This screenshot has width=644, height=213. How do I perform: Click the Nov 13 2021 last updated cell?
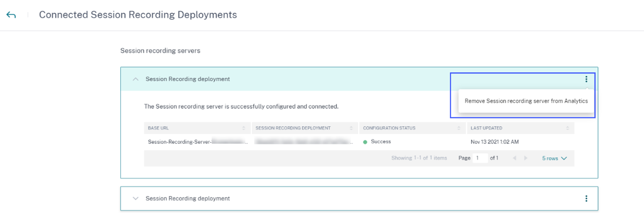(495, 142)
